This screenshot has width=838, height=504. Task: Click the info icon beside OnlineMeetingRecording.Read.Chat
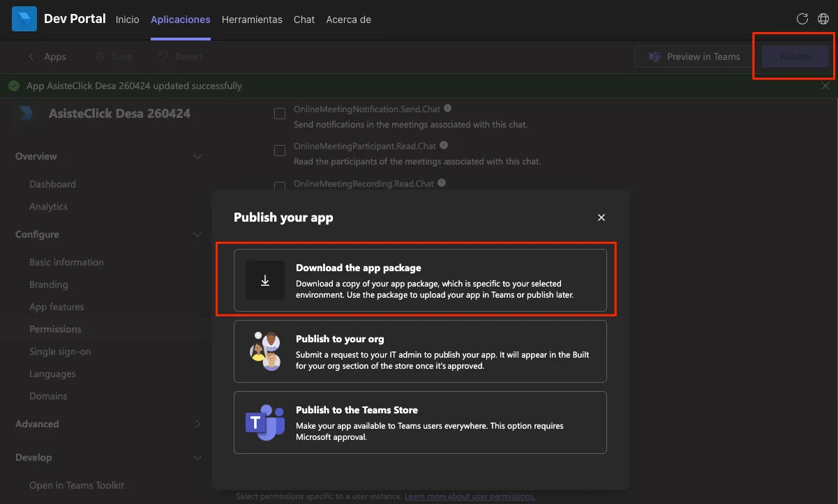tap(441, 183)
